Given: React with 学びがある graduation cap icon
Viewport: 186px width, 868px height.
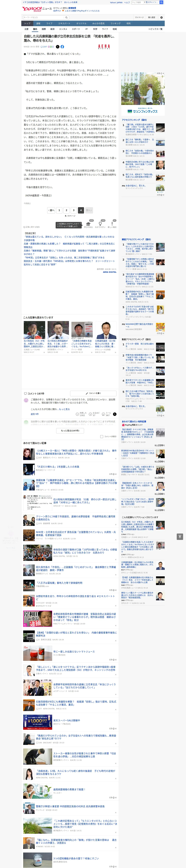Looking at the screenshot, I should pos(89,224).
